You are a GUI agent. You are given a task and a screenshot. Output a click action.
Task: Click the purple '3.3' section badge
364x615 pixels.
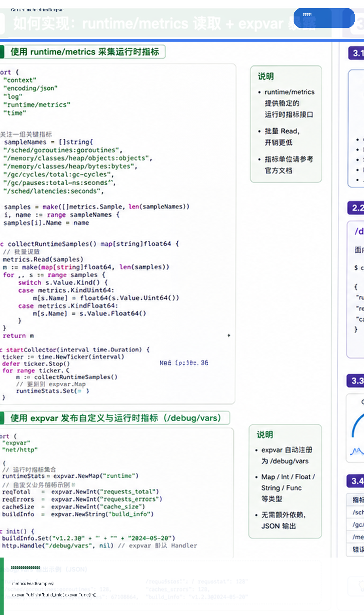[x=356, y=381]
